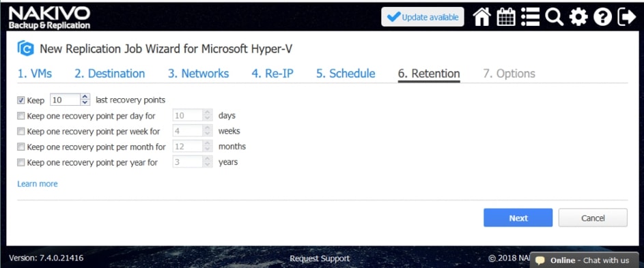Uncheck Keep last recovery points checkbox
644x268 pixels.
21,100
